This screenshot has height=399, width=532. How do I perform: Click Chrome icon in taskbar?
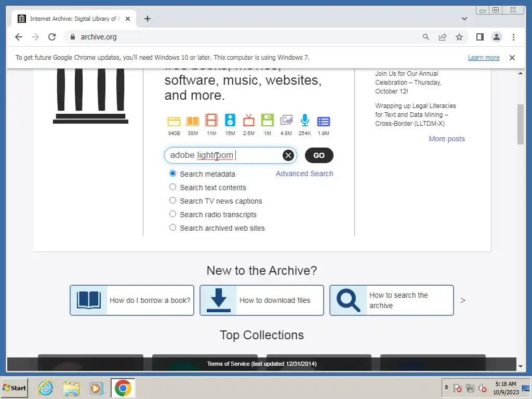click(123, 388)
